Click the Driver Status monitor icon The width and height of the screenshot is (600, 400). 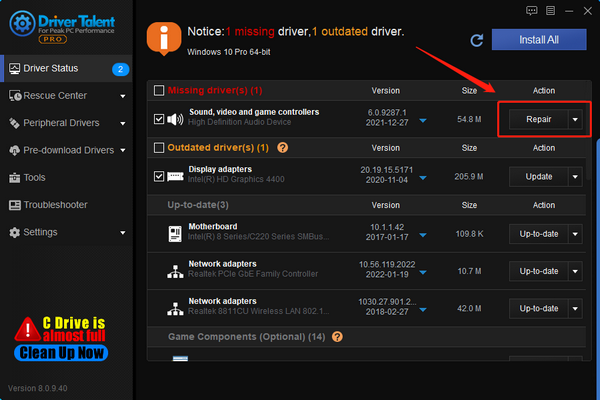15,69
